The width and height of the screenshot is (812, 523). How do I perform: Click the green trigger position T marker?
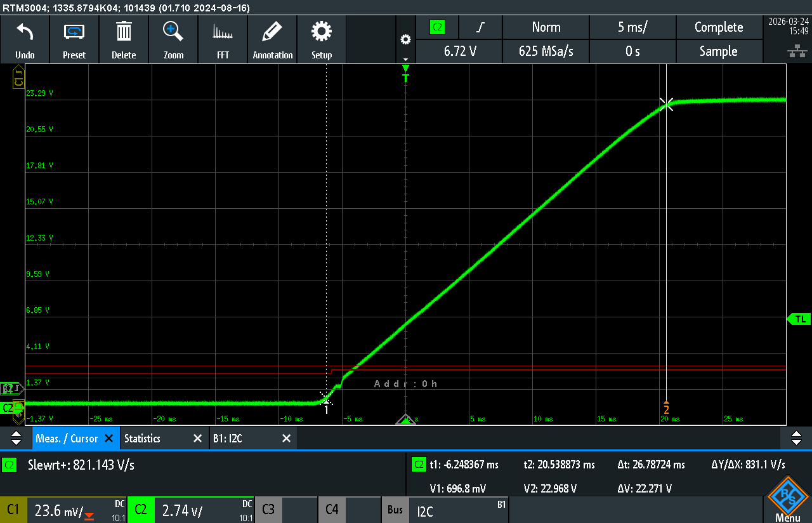406,74
